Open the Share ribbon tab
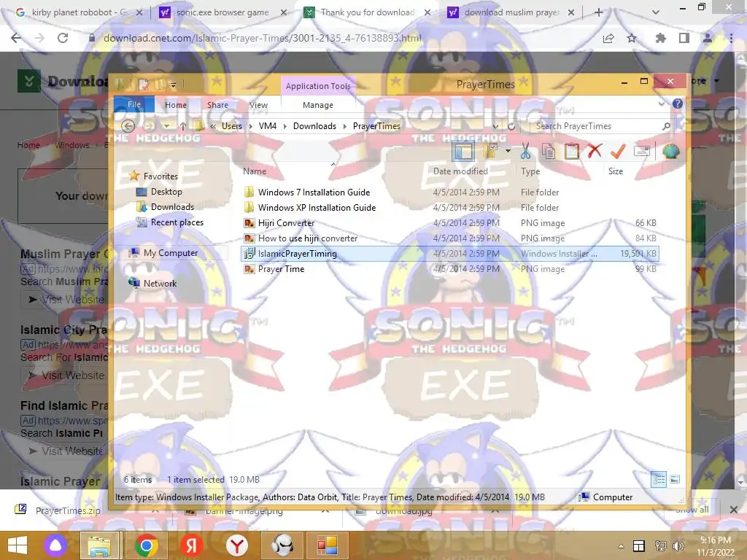The width and height of the screenshot is (747, 560). [217, 105]
